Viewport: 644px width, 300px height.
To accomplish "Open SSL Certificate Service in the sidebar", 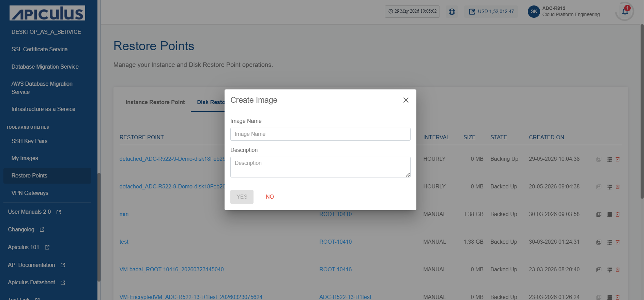I will [40, 49].
